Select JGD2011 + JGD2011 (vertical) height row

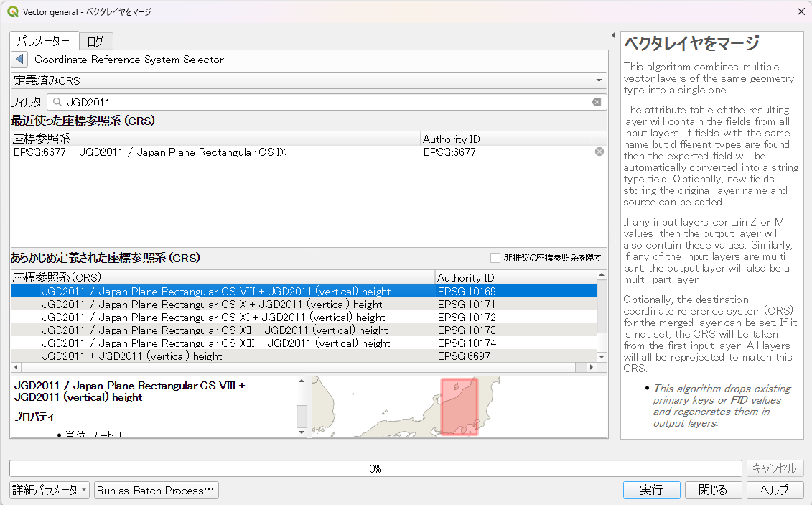(x=304, y=356)
